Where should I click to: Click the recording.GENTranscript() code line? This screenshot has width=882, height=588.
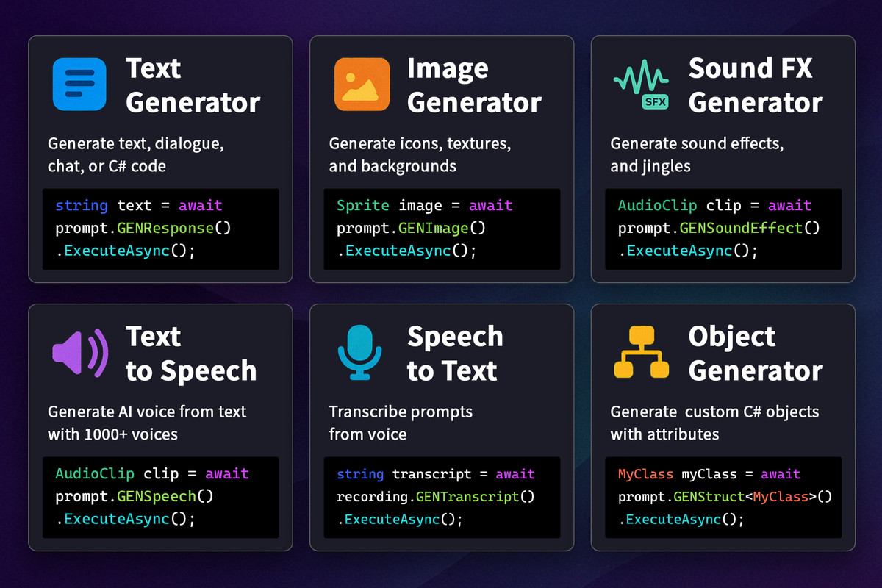click(436, 497)
